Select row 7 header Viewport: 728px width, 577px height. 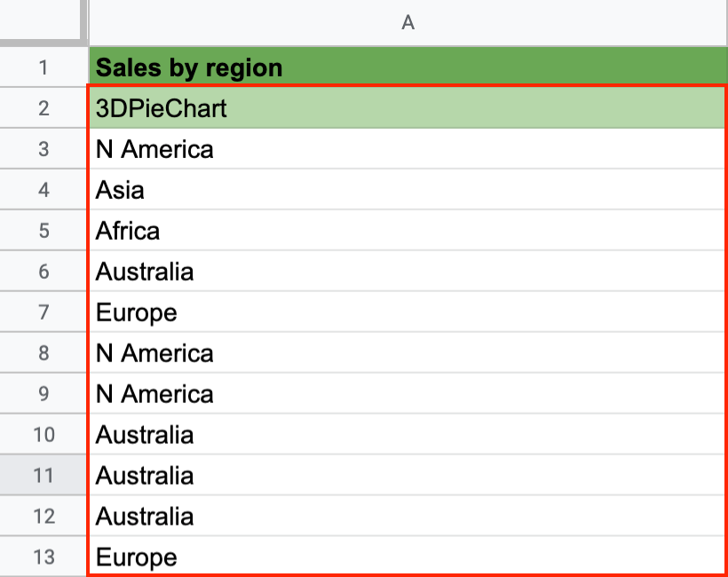(x=44, y=312)
